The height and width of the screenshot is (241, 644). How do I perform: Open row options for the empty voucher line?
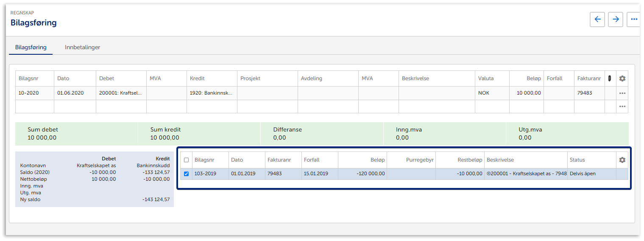click(622, 106)
